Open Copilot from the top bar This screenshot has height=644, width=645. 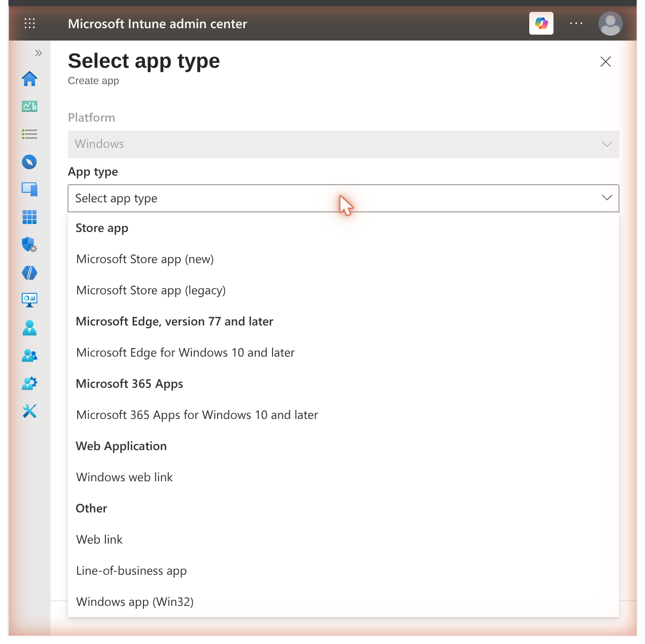pyautogui.click(x=541, y=23)
